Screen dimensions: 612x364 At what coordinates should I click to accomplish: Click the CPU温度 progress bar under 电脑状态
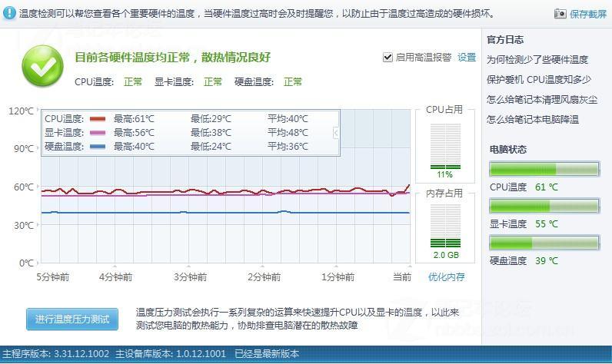pos(544,169)
